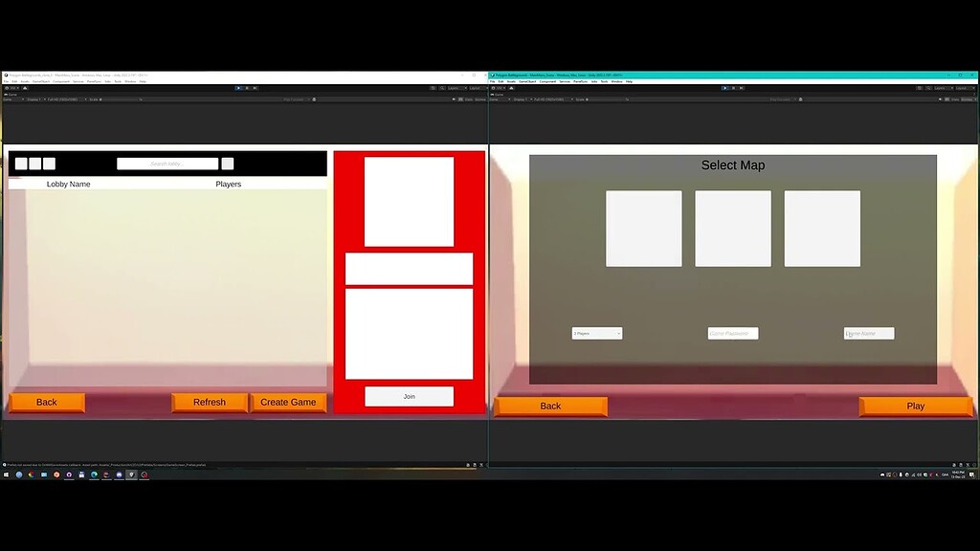Switch to the Game tab
The height and width of the screenshot is (551, 980).
(11, 96)
